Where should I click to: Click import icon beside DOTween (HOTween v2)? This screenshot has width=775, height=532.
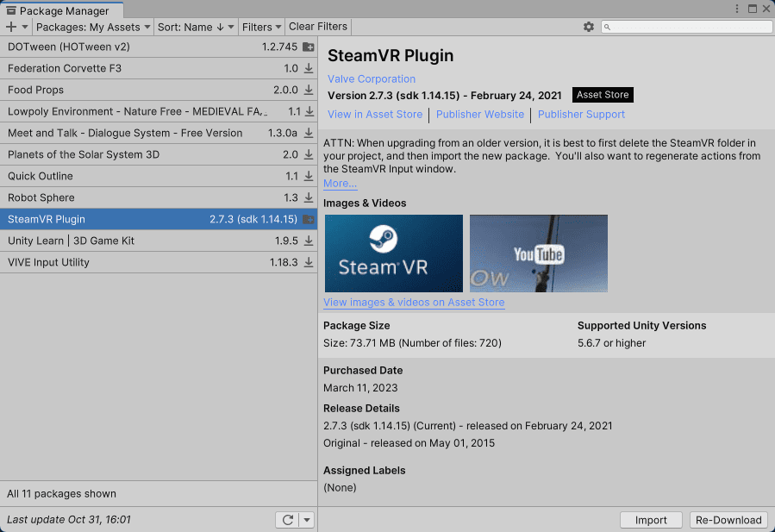point(309,47)
